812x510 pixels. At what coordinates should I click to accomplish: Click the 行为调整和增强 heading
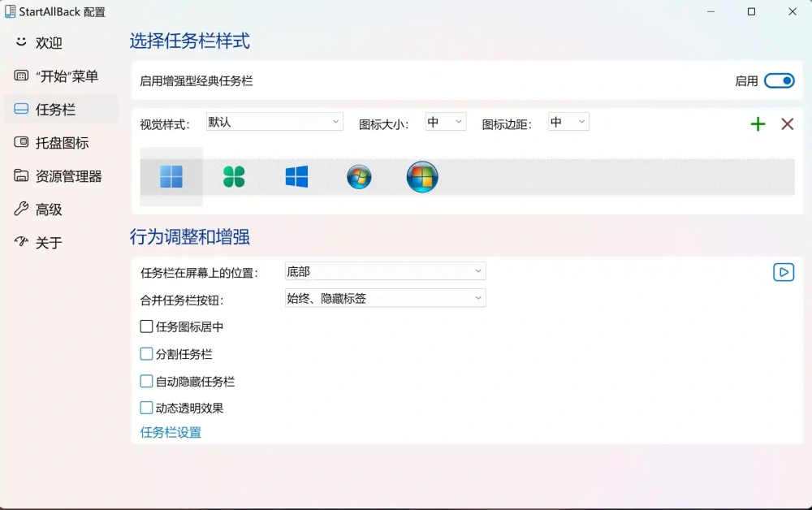[189, 236]
